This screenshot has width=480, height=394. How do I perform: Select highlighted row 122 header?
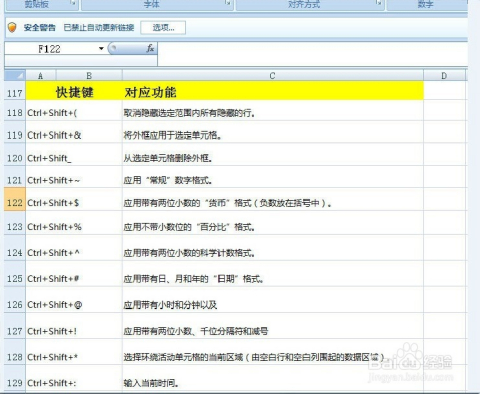15,199
